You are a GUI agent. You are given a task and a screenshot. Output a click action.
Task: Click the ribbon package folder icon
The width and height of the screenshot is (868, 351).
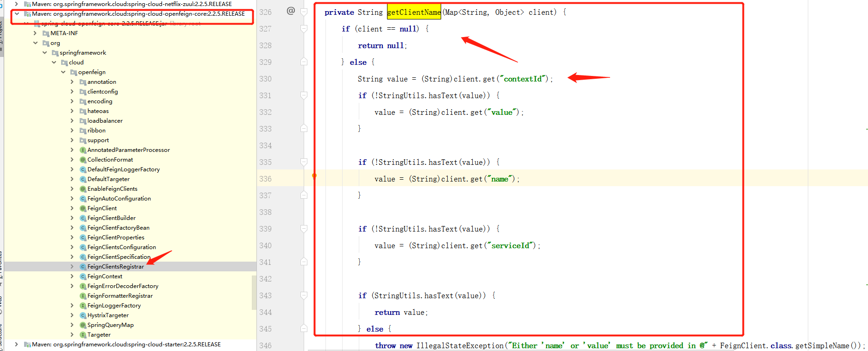(83, 131)
